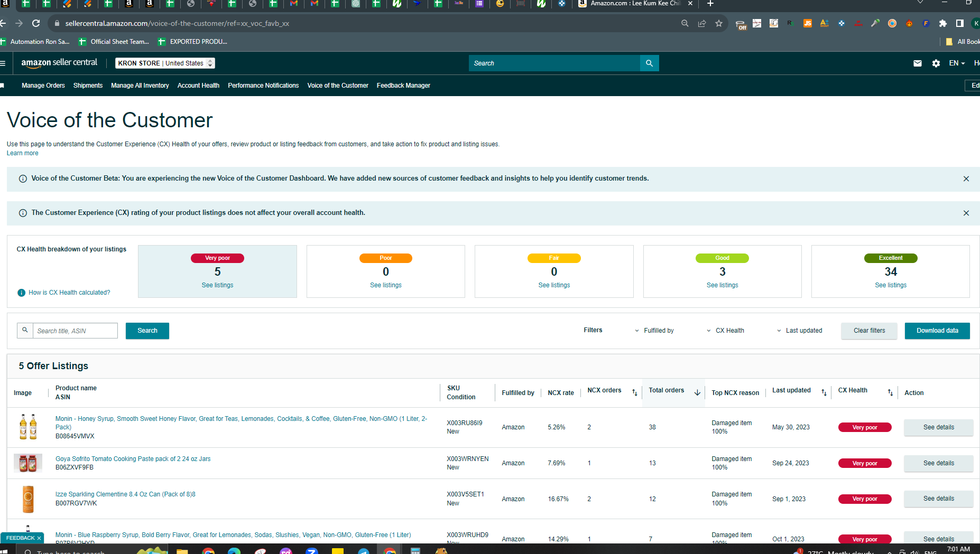Open the KRON STORE marketplace selector
The height and width of the screenshot is (554, 980).
coord(165,63)
